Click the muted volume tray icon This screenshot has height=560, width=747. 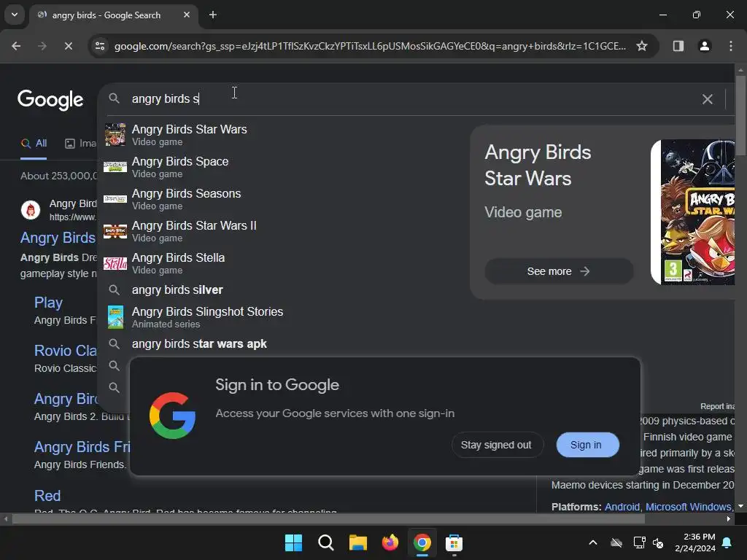coord(658,542)
